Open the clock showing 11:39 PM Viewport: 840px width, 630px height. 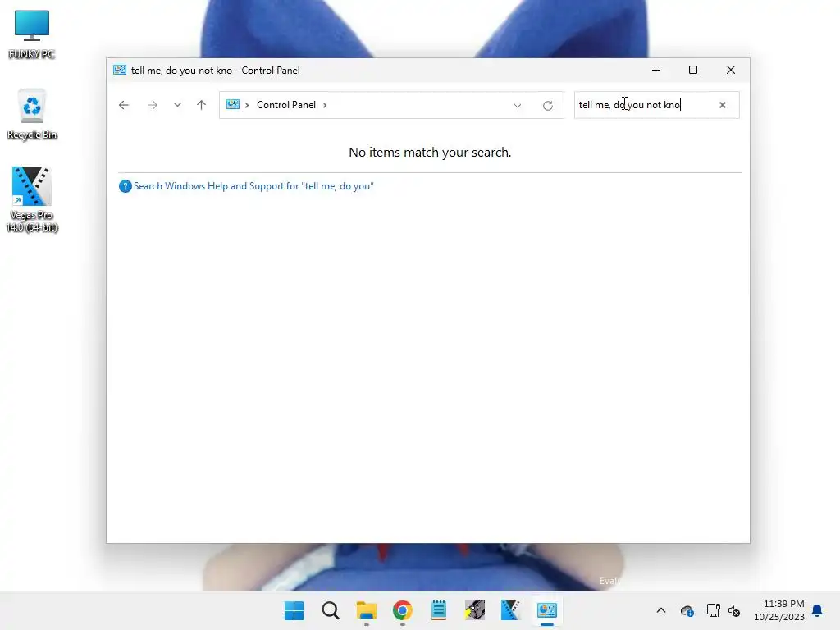(x=779, y=610)
